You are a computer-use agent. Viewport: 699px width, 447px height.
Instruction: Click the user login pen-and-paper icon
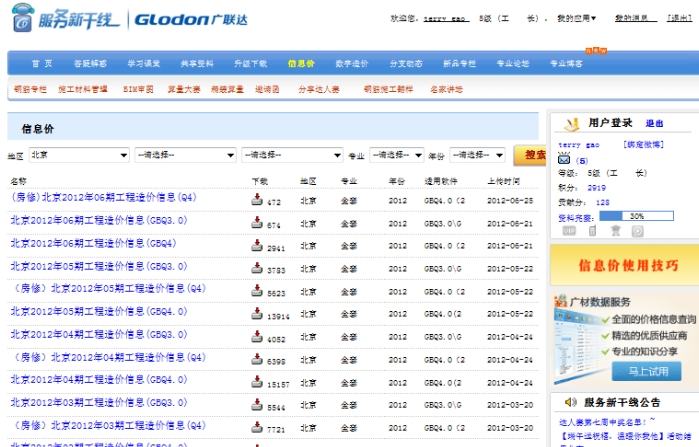(572, 124)
